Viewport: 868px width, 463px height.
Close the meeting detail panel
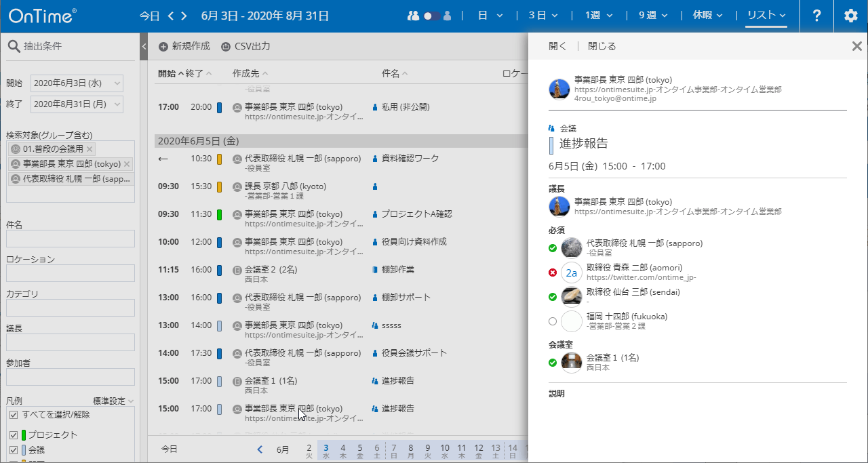[856, 46]
